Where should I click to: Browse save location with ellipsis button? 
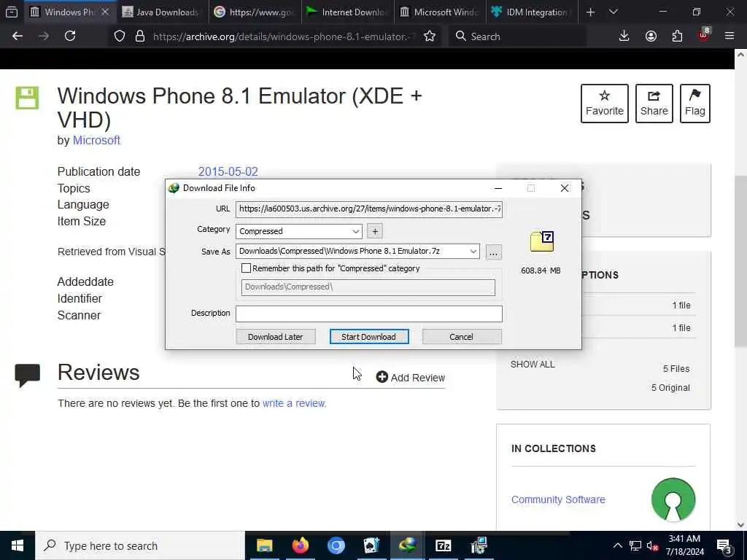pos(494,252)
